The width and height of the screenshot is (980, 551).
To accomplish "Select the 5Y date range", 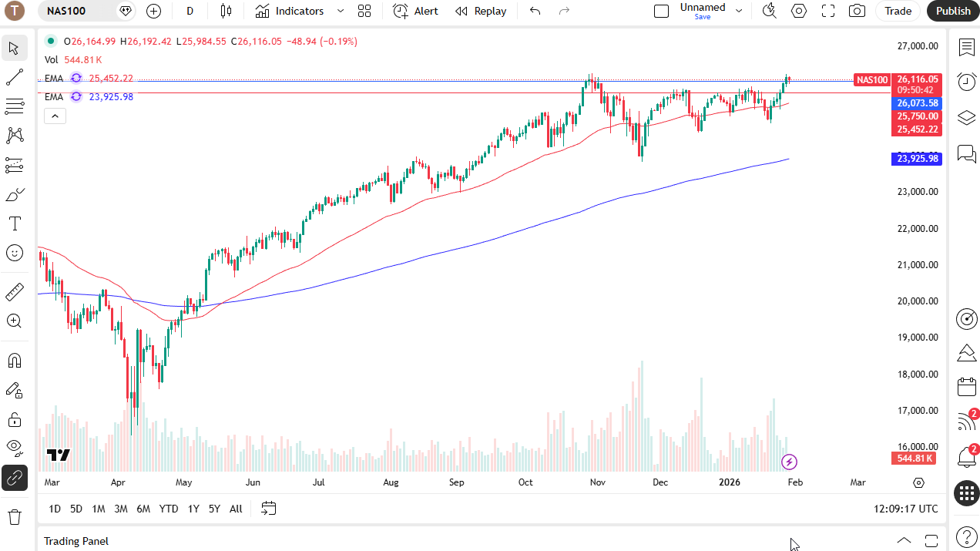I will pos(214,509).
